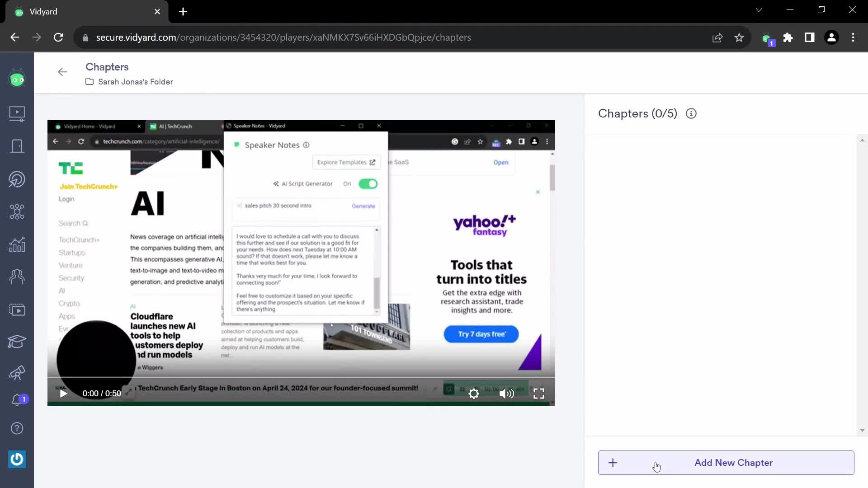The width and height of the screenshot is (868, 488).
Task: Reload the page
Action: [x=58, y=38]
